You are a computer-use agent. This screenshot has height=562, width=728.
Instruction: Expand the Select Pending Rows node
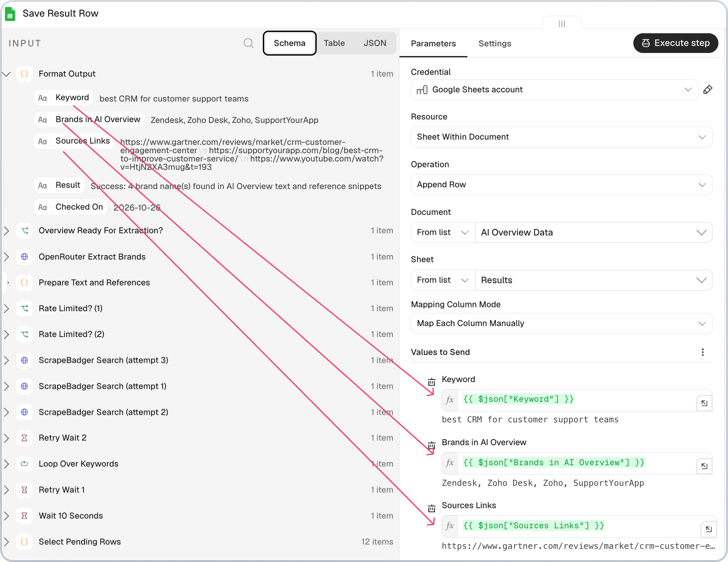point(7,542)
